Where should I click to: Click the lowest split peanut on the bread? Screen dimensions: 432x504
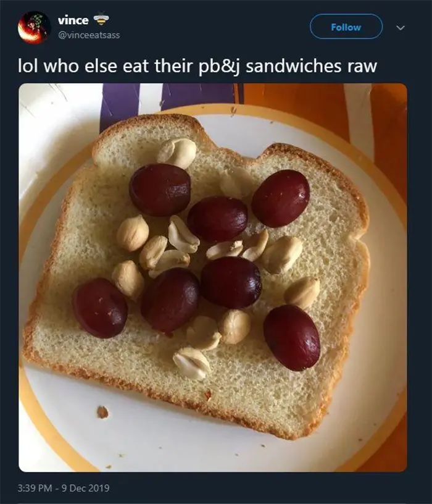[x=192, y=364]
